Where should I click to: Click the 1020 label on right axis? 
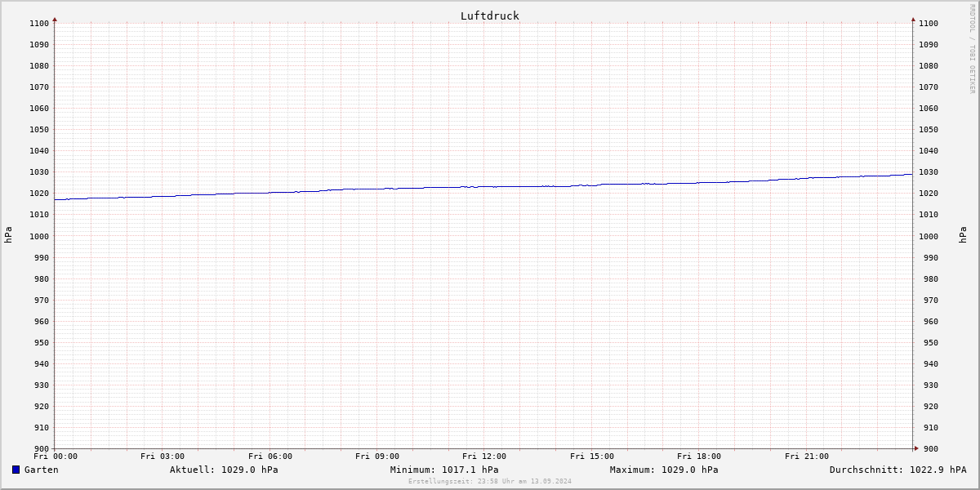point(929,194)
